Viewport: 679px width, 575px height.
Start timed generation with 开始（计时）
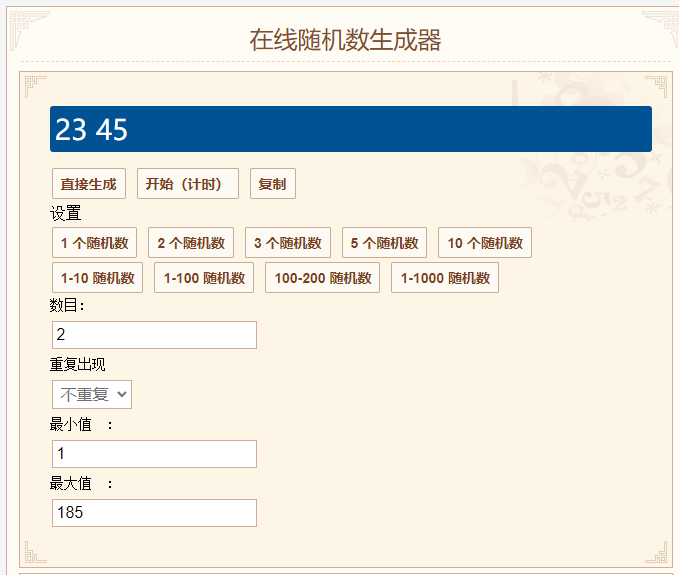pyautogui.click(x=188, y=184)
